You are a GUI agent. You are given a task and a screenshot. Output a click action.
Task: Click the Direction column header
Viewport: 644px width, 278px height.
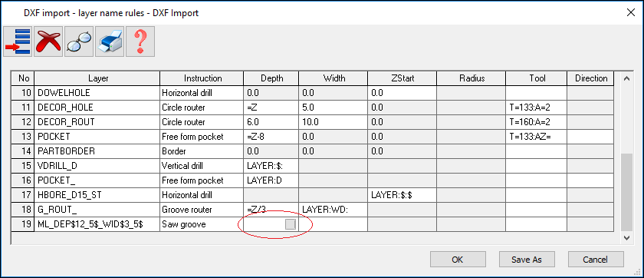click(x=590, y=78)
